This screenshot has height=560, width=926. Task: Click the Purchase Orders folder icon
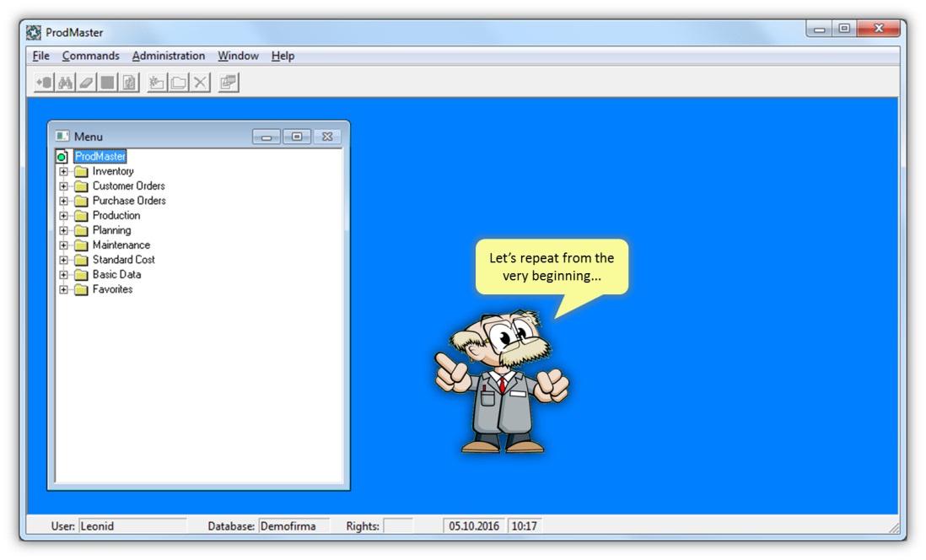coord(82,201)
